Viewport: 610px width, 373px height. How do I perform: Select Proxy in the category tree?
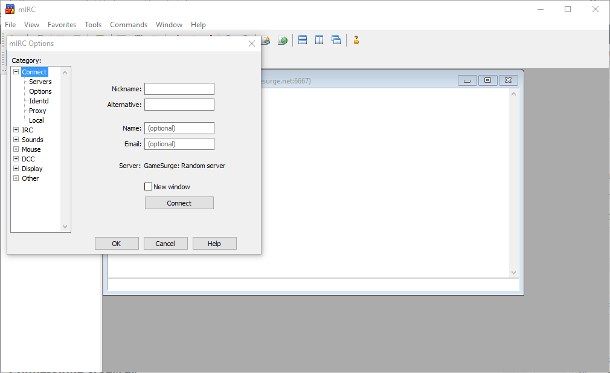coord(37,110)
